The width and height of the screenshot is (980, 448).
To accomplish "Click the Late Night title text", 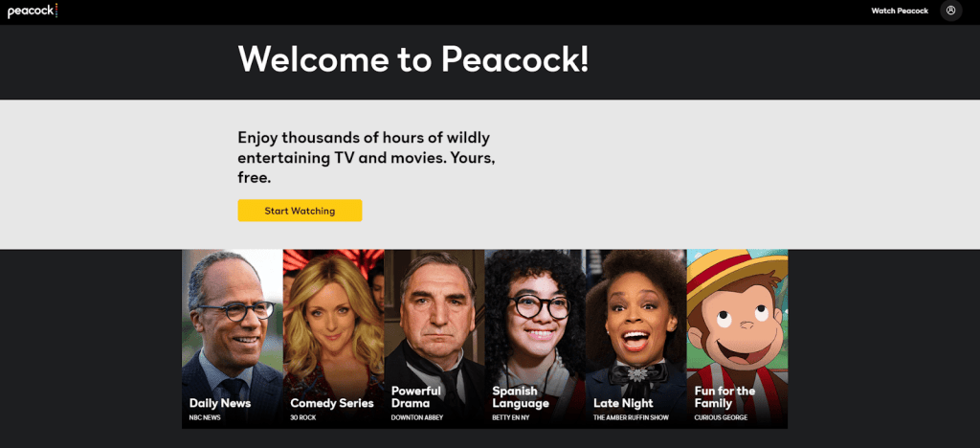I will (623, 403).
